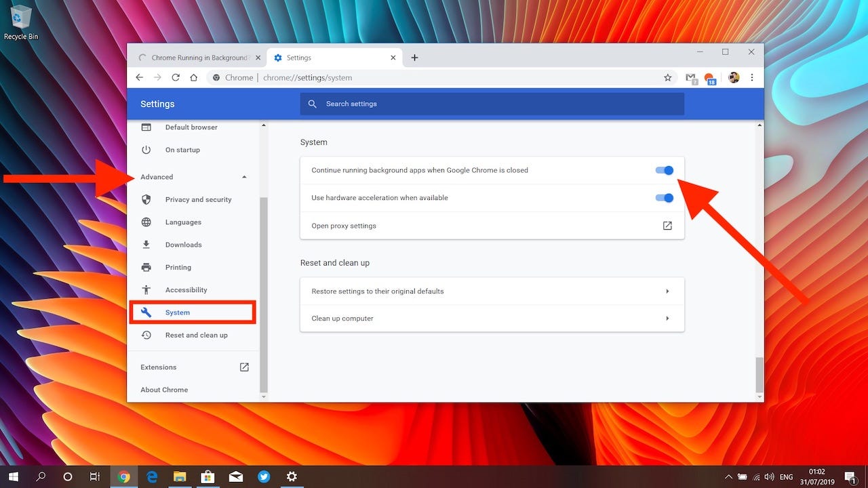Launch Microsoft Edge from the taskbar
The image size is (868, 488).
(x=152, y=476)
